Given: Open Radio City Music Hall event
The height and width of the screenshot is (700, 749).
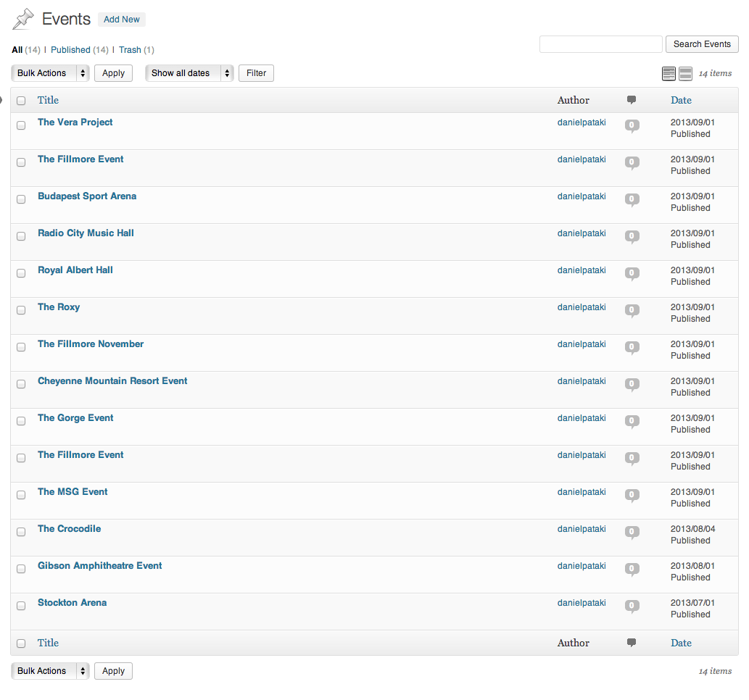Looking at the screenshot, I should 86,233.
